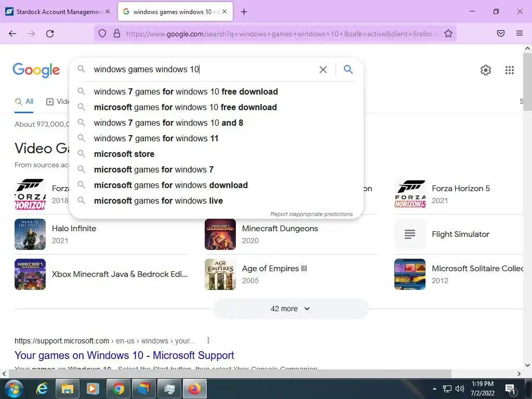The image size is (532, 399).
Task: Open a new browser tab
Action: click(244, 11)
